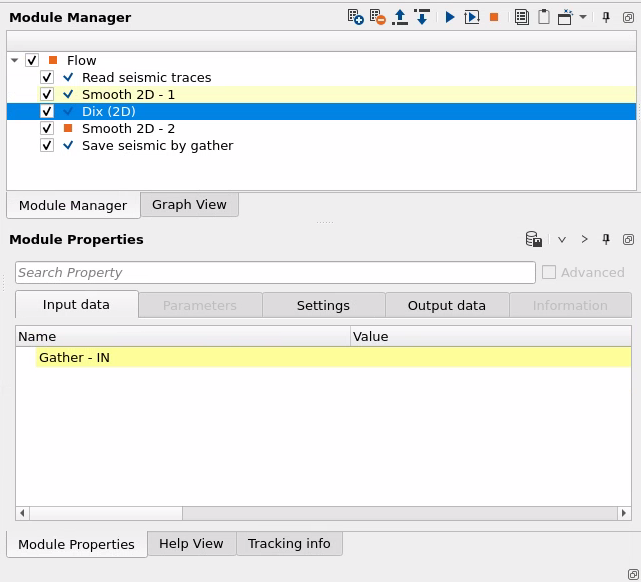
Task: Collapse the Flow tree node
Action: click(15, 61)
